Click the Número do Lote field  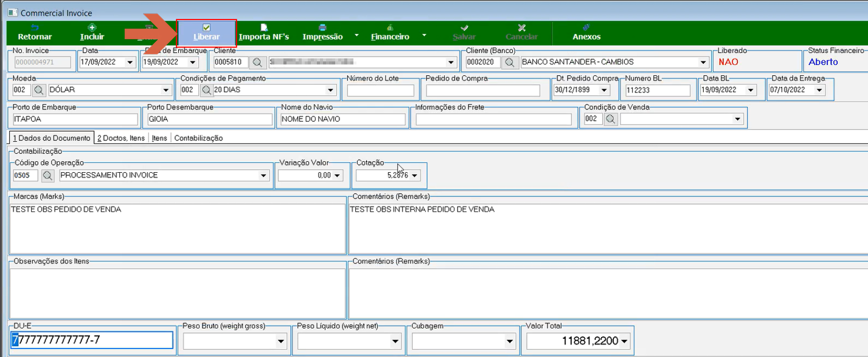(380, 90)
